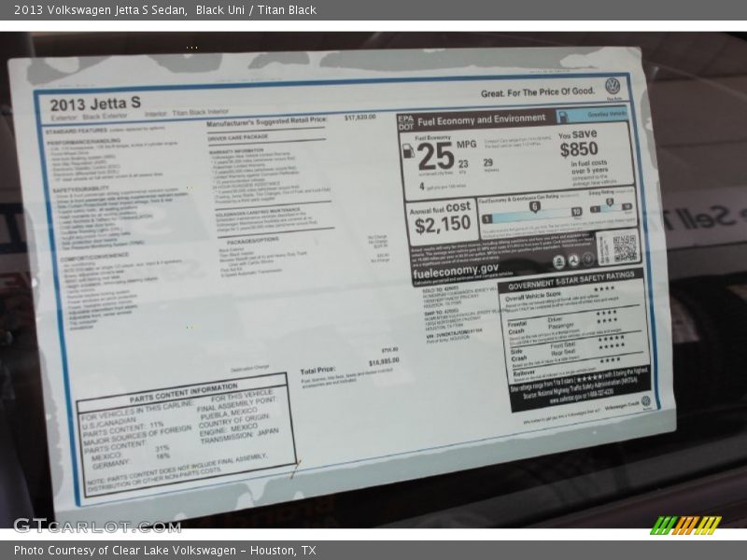Screen dimensions: 747x560
Task: Click the EPA DOT badge
Action: 405,123
